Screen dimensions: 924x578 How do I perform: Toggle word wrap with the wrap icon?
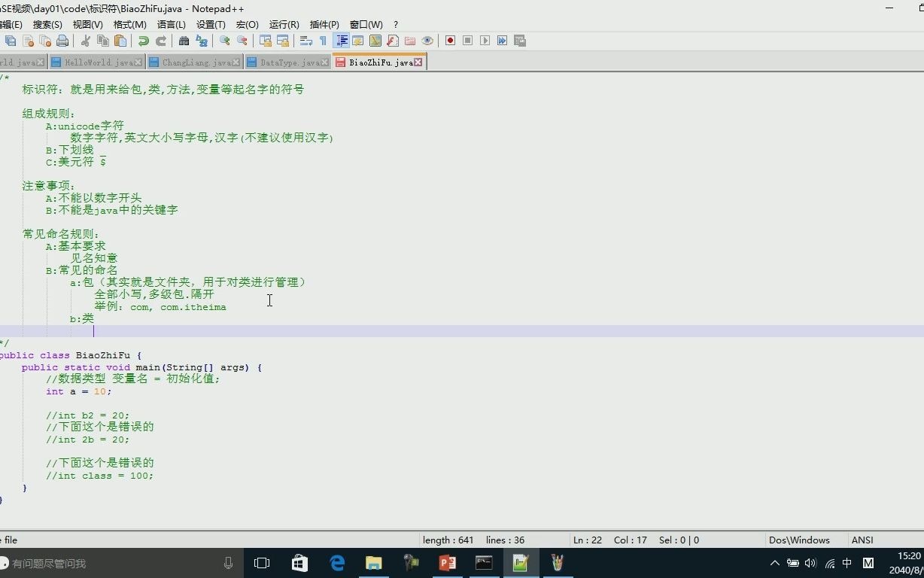305,41
